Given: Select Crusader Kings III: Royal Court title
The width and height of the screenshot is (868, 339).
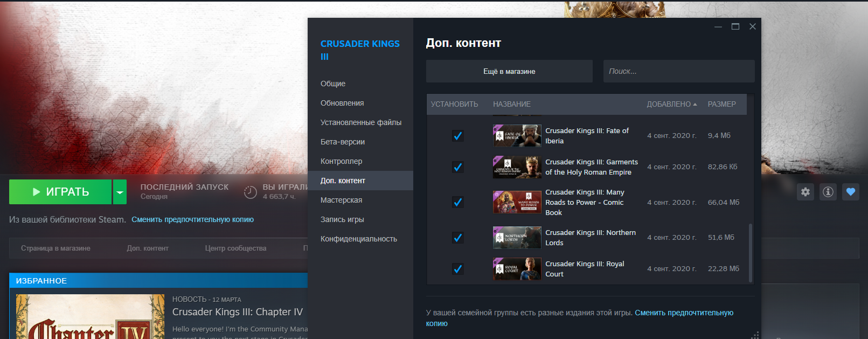Looking at the screenshot, I should (x=585, y=269).
